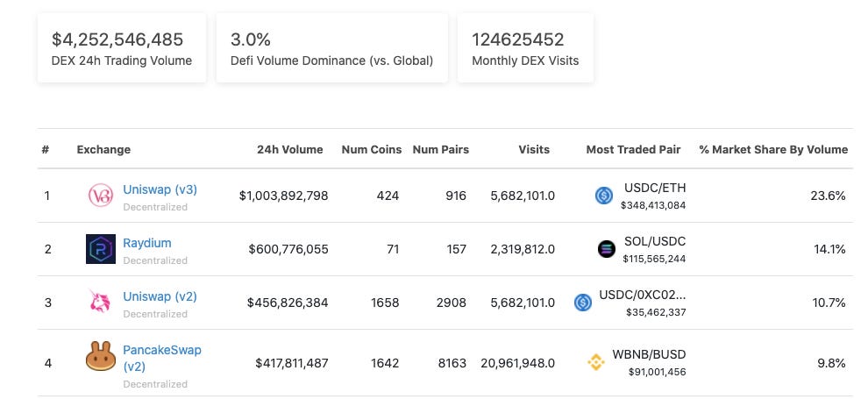Sort by the # rank column header
Viewport: 868px width, 399px height.
[x=46, y=149]
